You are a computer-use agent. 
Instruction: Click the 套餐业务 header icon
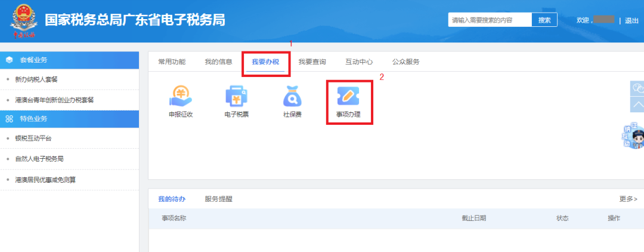click(x=9, y=60)
